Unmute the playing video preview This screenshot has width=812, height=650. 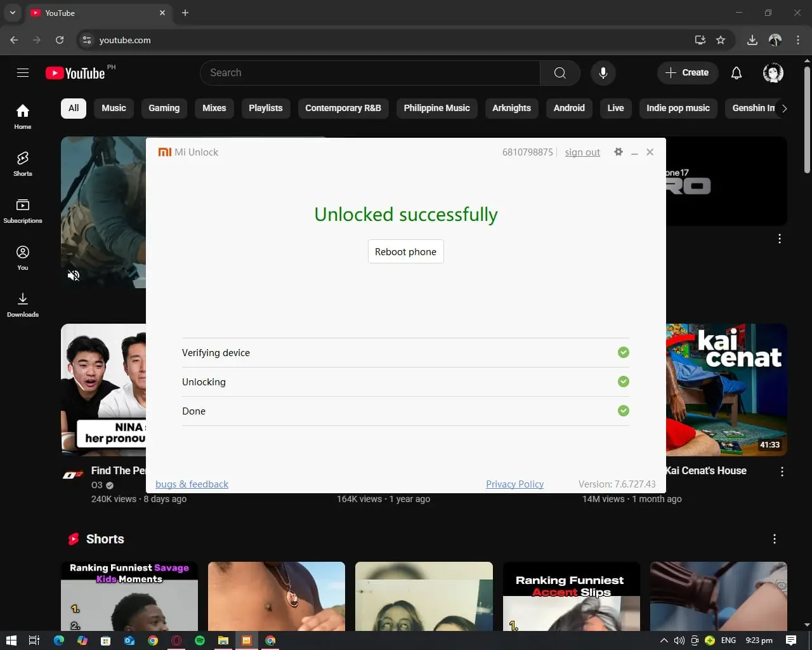74,275
